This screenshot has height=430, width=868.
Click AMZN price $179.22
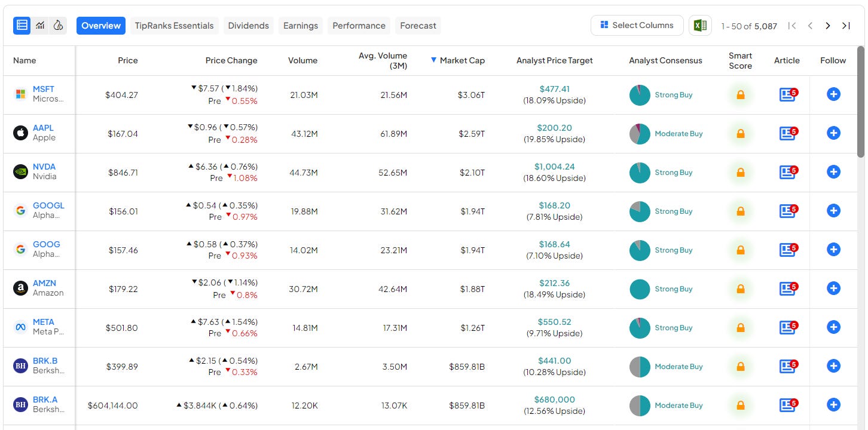[123, 289]
